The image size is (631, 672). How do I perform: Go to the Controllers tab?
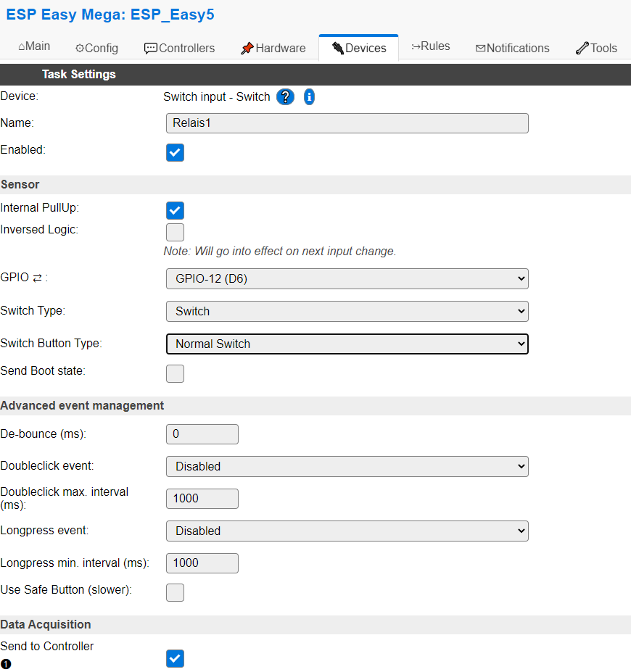point(180,48)
